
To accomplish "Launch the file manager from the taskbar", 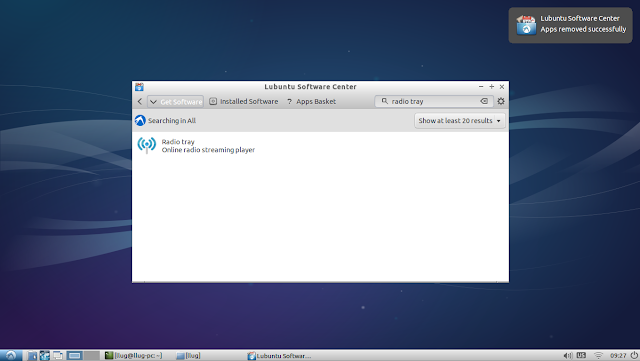I will [x=32, y=355].
